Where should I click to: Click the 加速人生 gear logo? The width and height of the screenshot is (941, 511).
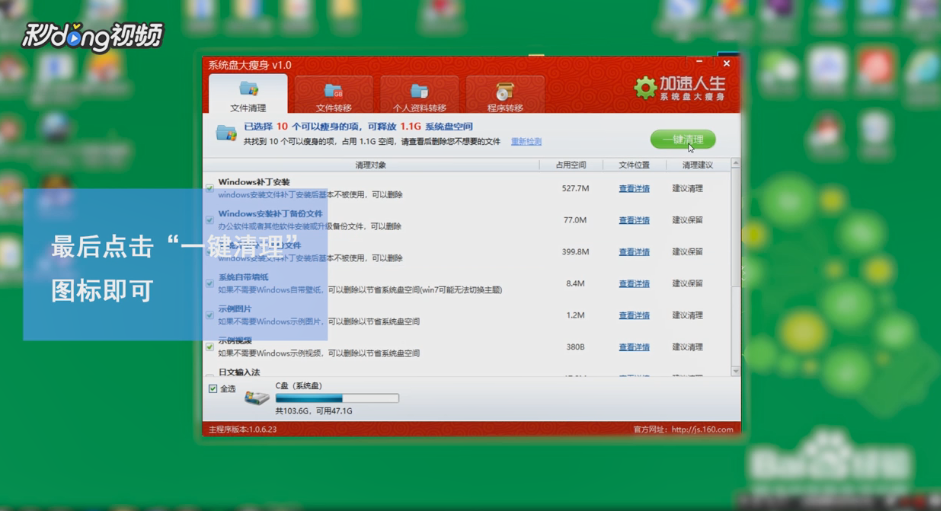pyautogui.click(x=645, y=88)
